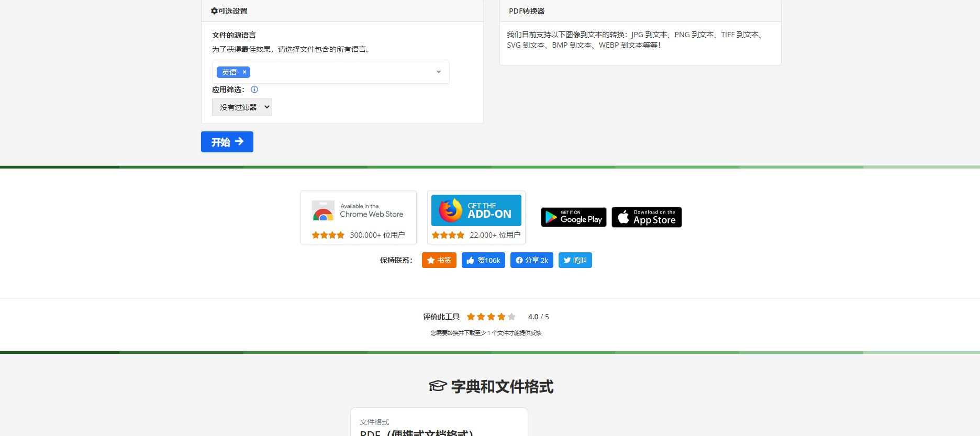Screen dimensions: 980x436
Task: Click the Twitter 鸣叫 button
Action: [x=575, y=260]
